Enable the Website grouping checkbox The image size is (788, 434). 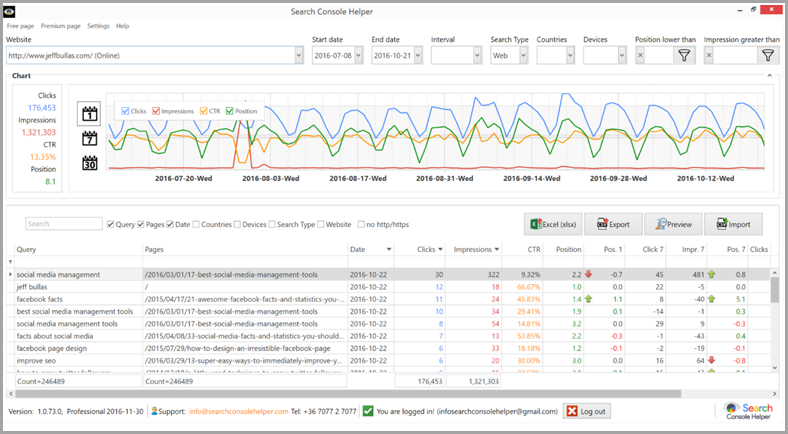coord(321,224)
